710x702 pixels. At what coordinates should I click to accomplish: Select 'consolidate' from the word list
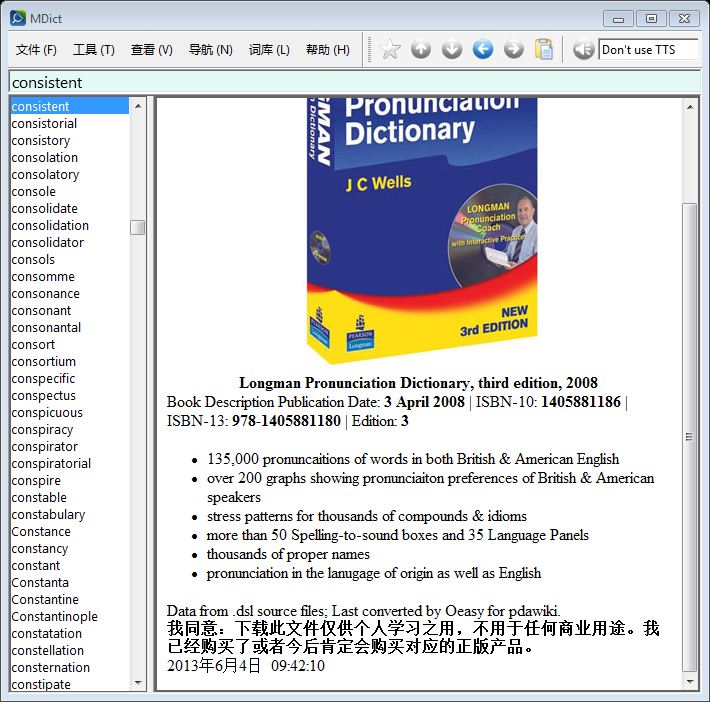(x=45, y=208)
